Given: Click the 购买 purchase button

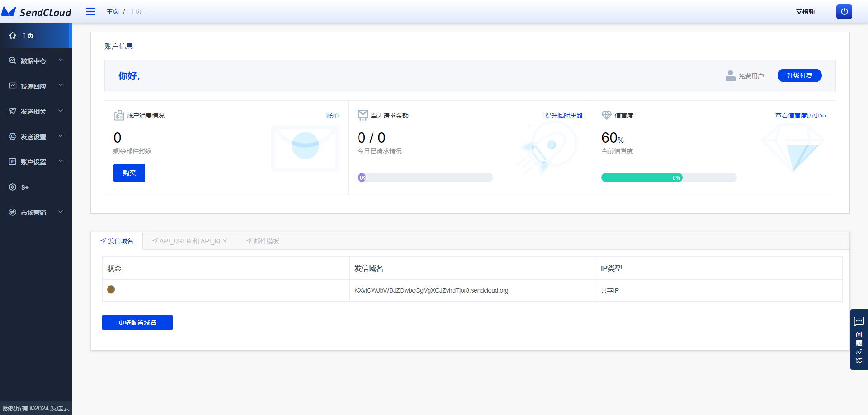Looking at the screenshot, I should tap(129, 173).
